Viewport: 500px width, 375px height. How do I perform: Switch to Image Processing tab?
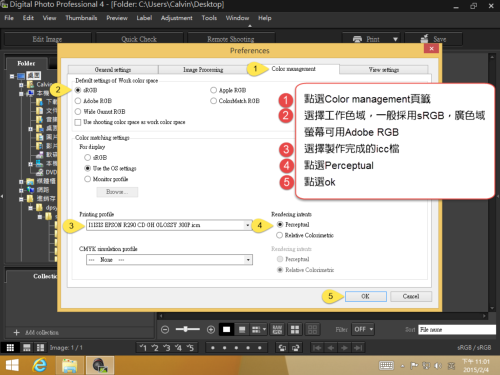pyautogui.click(x=203, y=70)
